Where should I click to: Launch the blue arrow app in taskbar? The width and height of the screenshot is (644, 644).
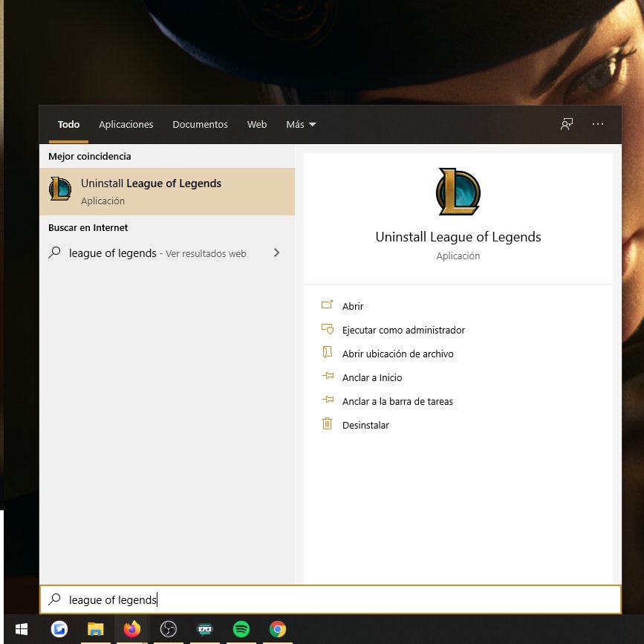59,629
